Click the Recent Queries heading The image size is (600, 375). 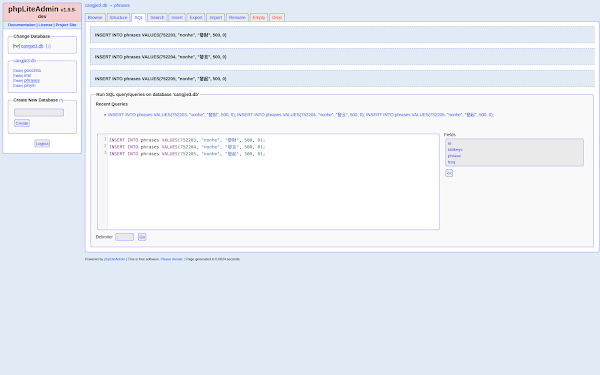pyautogui.click(x=112, y=104)
